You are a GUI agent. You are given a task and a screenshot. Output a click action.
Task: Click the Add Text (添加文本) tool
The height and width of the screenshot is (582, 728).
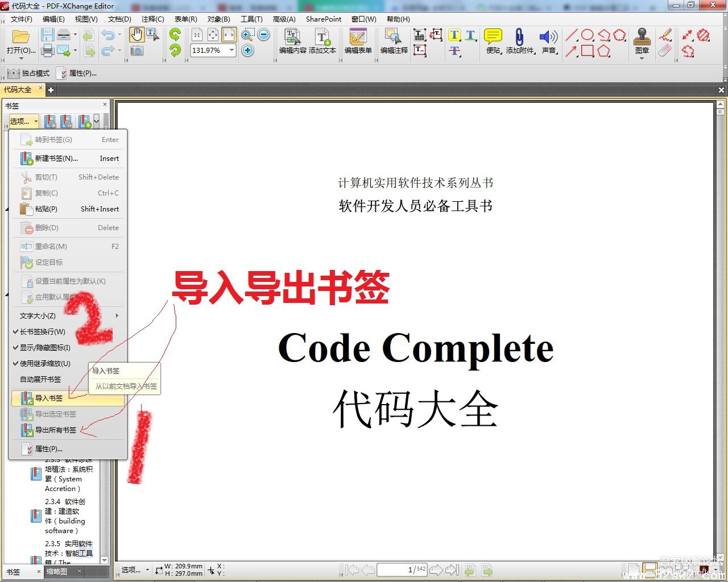click(x=322, y=41)
